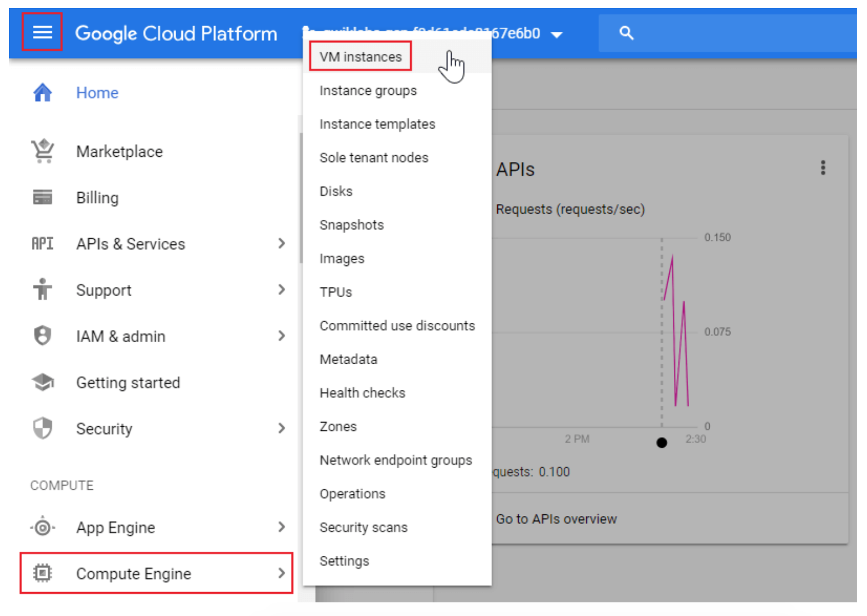
Task: Click the Support person icon
Action: (x=43, y=289)
